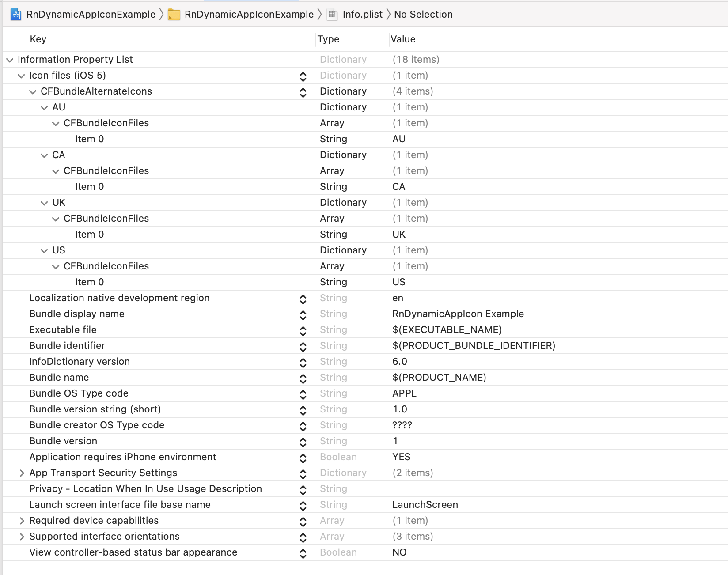Click the Info.plist file icon in breadcrumb
728x575 pixels.
(332, 15)
